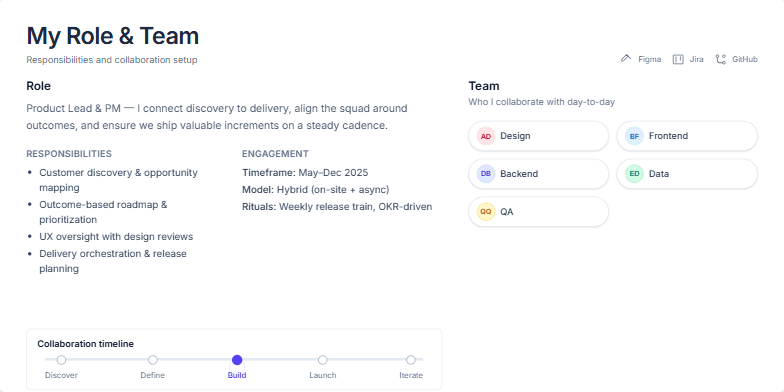Click Customer discovery & opportunity mapping bullet
Image resolution: width=784 pixels, height=392 pixels.
click(118, 180)
